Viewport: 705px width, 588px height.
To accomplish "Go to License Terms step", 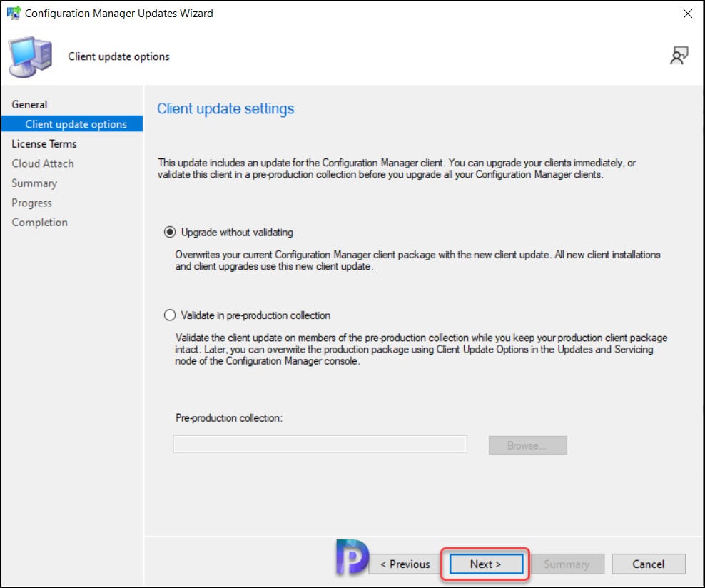I will click(44, 144).
